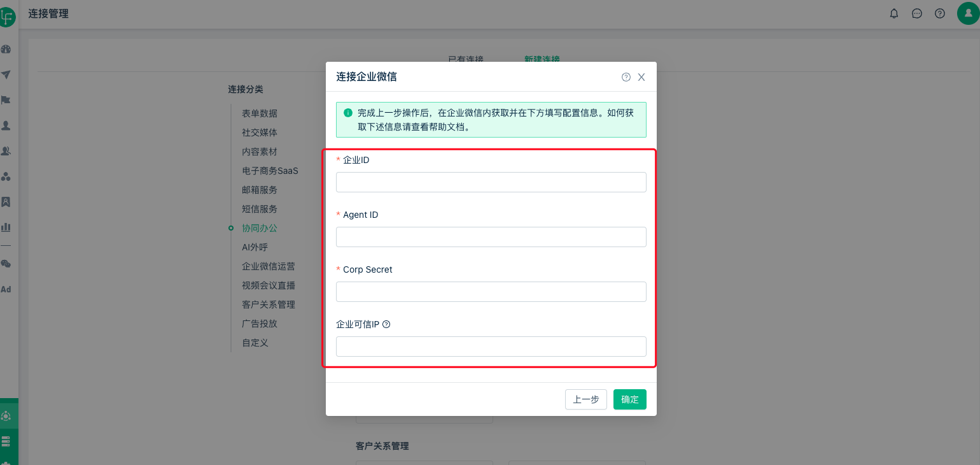Click the help icon beside 企业可信IP
Viewport: 980px width, 465px height.
386,324
